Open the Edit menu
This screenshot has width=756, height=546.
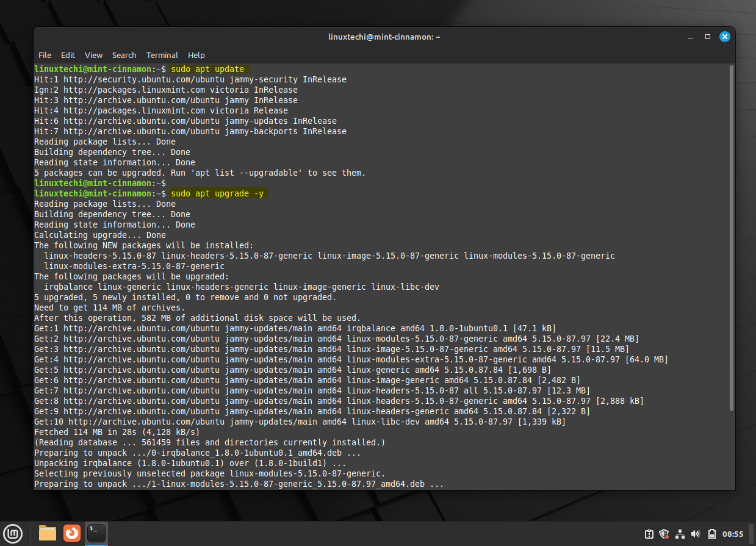tap(68, 55)
